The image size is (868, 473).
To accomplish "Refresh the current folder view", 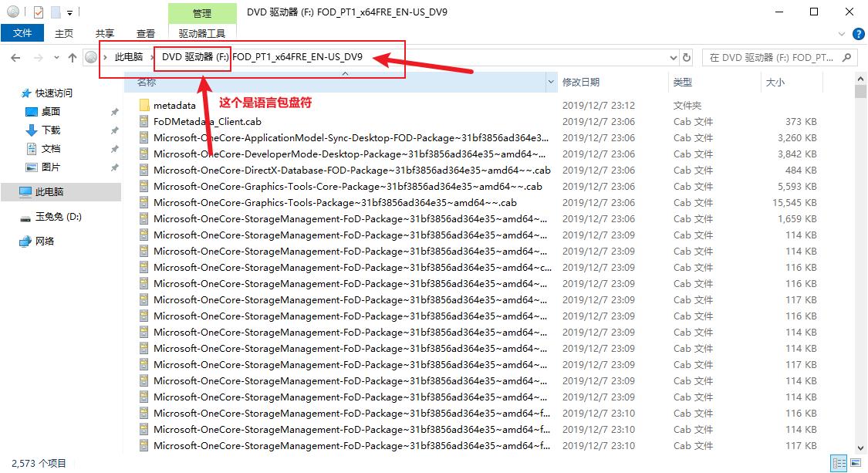I will click(687, 57).
